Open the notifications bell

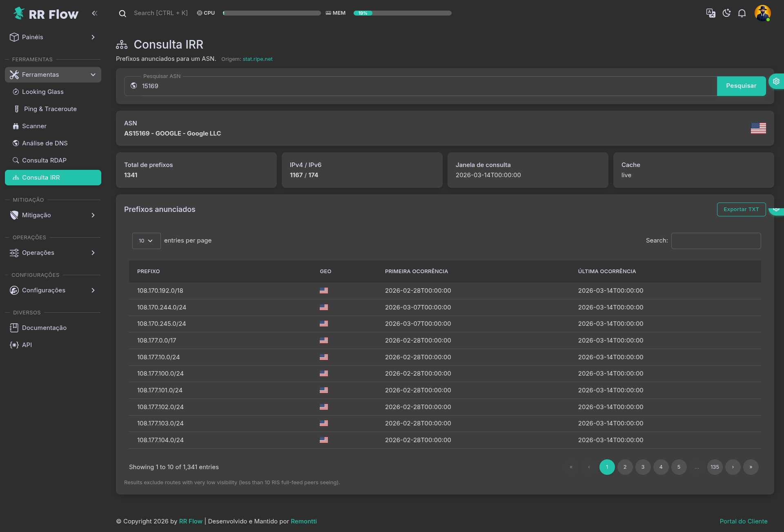(x=742, y=13)
